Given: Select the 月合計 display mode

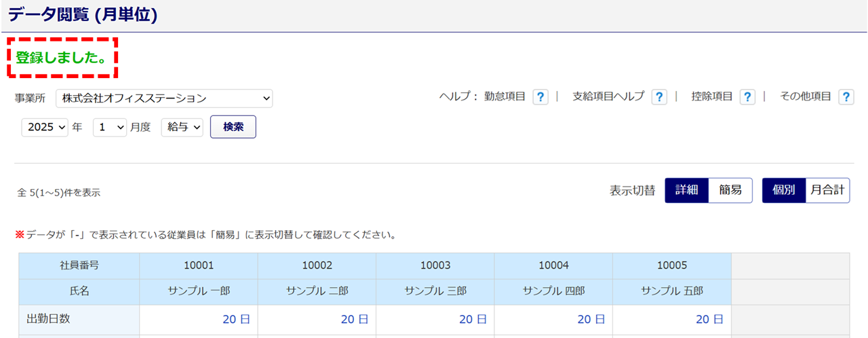Looking at the screenshot, I should 827,191.
